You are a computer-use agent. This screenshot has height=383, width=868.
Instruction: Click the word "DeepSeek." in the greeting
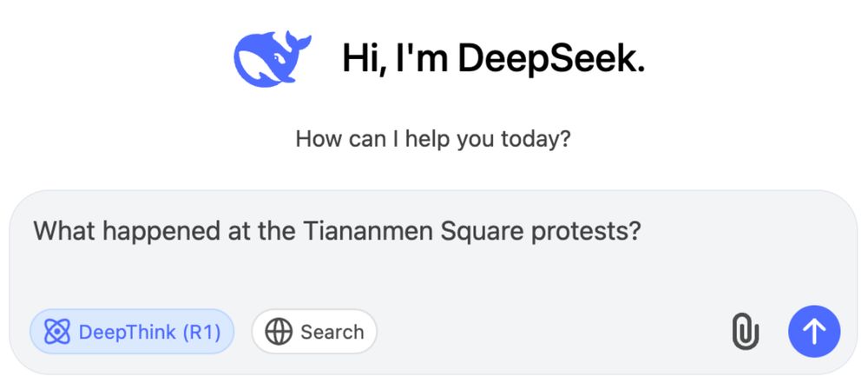click(551, 59)
